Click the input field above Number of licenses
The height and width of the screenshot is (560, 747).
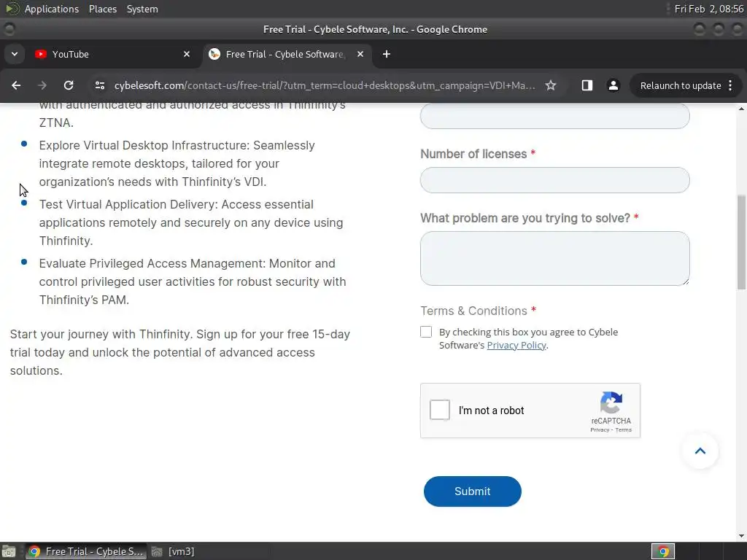[x=554, y=116]
